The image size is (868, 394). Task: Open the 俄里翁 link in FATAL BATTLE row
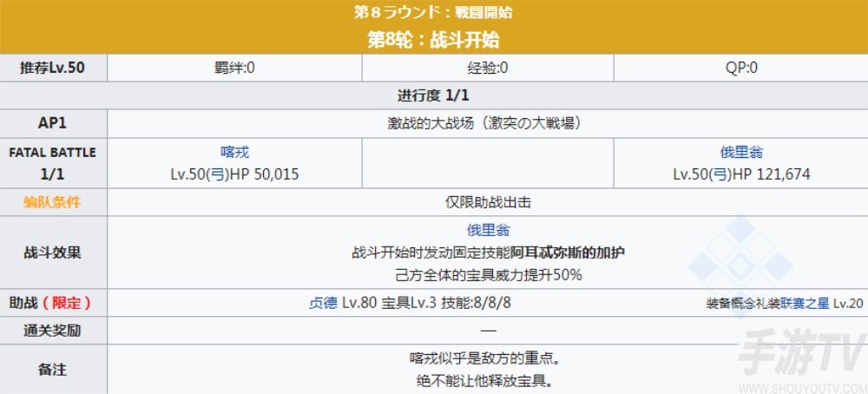[x=741, y=153]
